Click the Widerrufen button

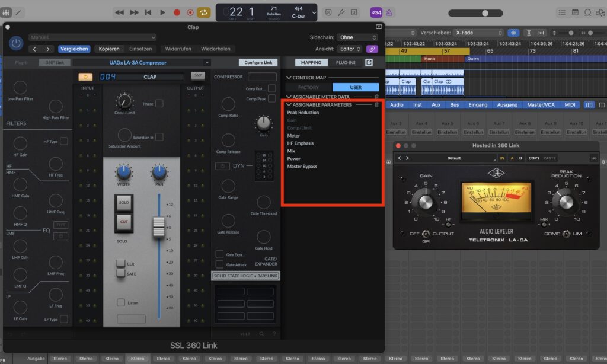178,49
